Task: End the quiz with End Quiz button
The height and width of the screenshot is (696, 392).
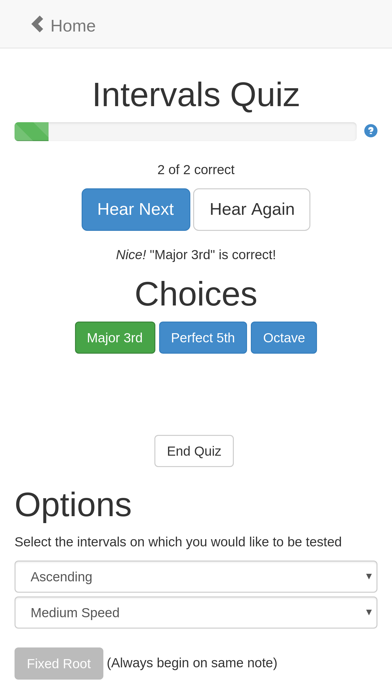Action: coord(194,451)
